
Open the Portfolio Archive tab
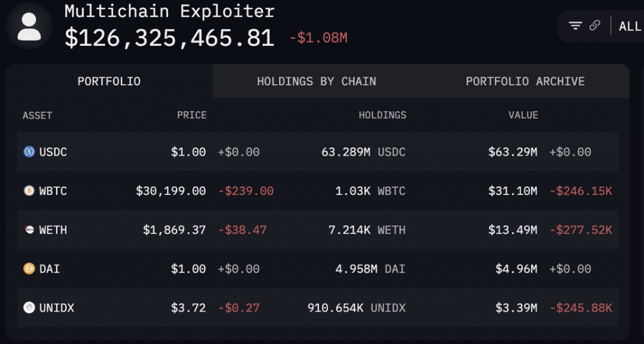525,81
